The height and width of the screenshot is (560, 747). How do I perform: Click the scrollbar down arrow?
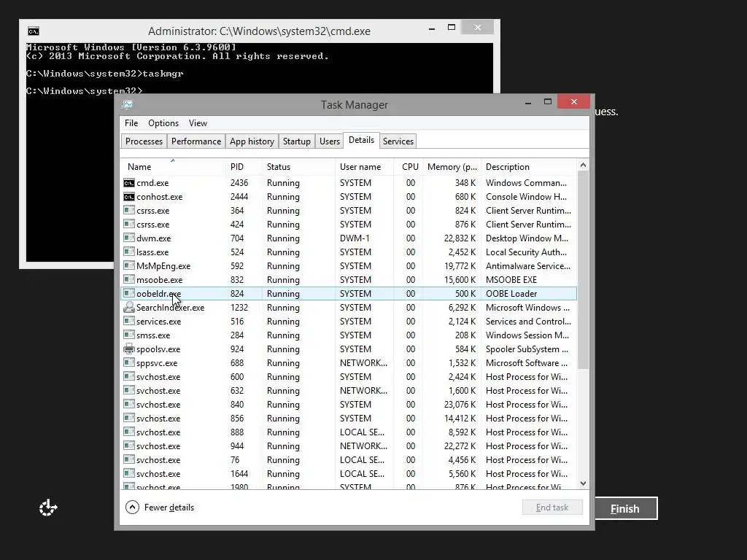tap(583, 483)
